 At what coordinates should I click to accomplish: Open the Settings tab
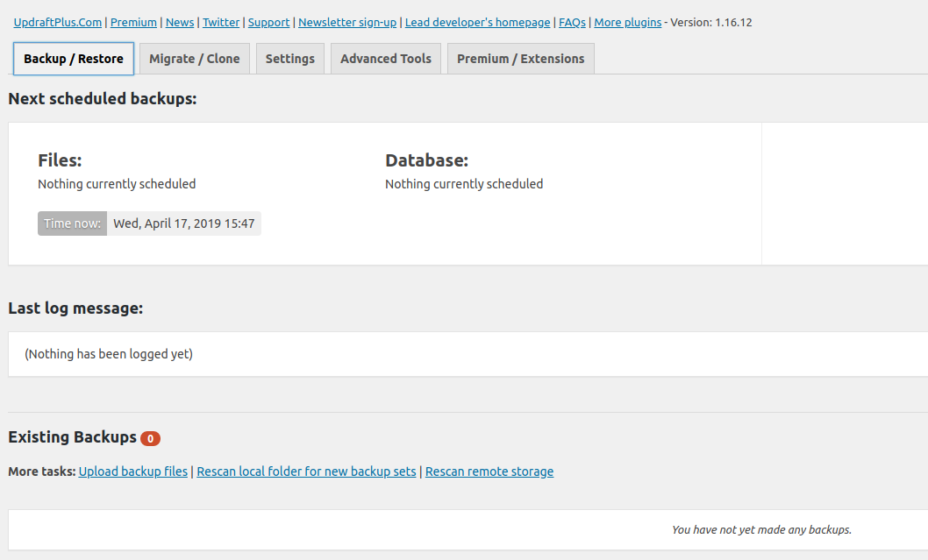click(289, 59)
